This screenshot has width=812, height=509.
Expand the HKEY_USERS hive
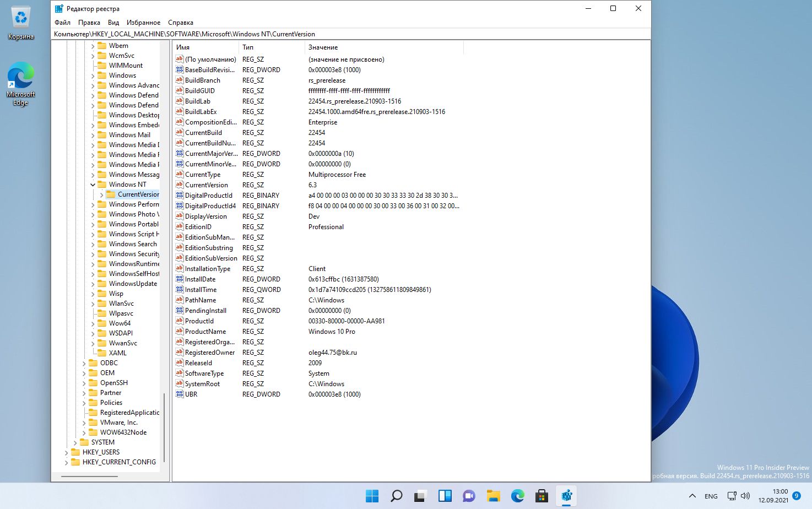[x=66, y=452]
